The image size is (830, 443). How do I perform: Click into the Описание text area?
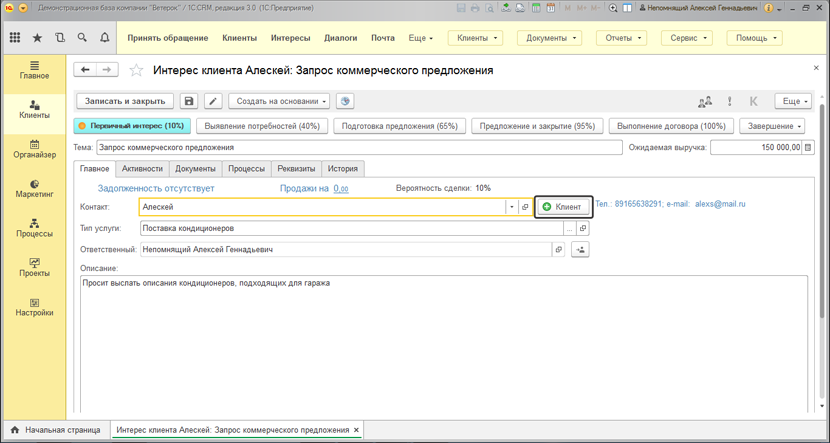440,340
